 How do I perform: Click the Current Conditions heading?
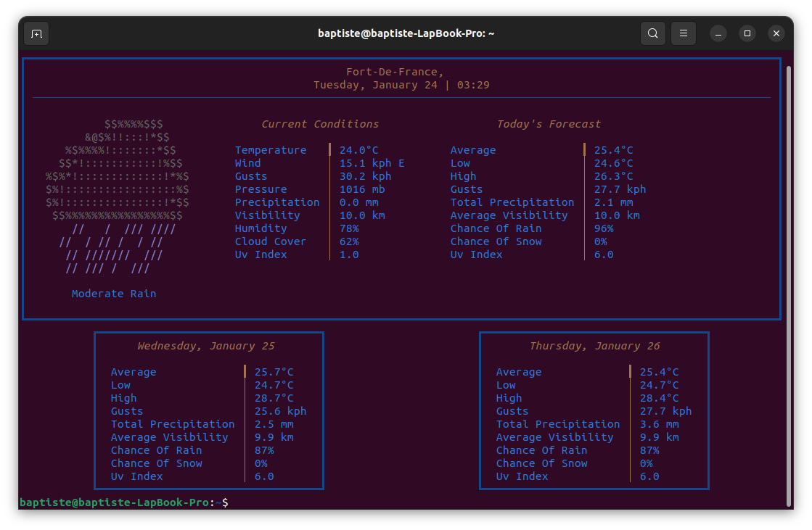(x=320, y=124)
